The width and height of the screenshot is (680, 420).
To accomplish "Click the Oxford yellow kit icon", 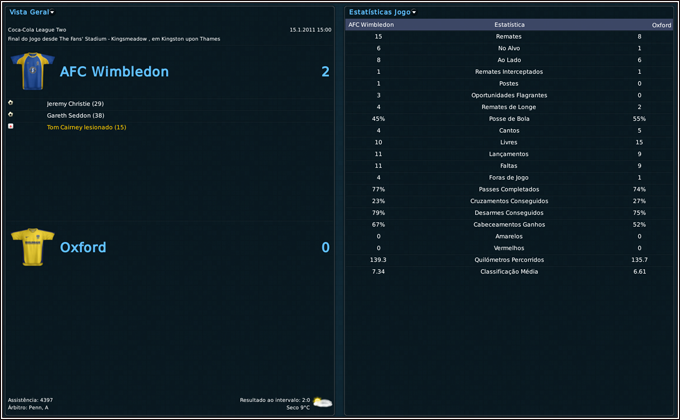I will pos(31,247).
